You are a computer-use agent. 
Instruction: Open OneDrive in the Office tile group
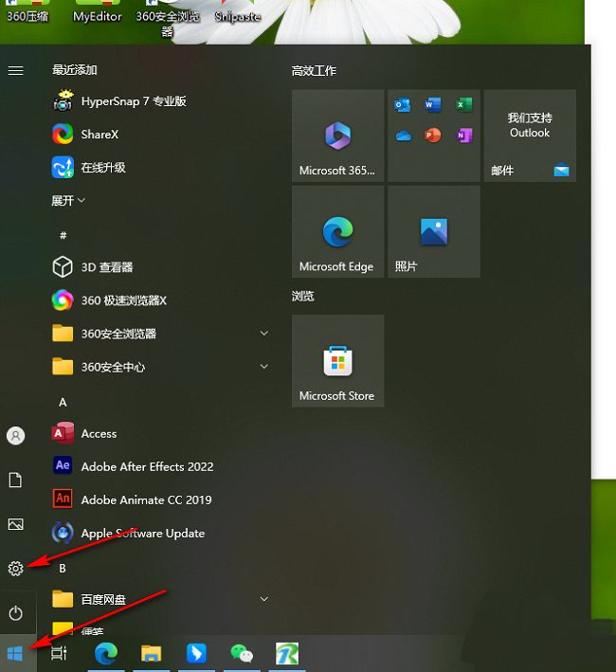tap(403, 136)
